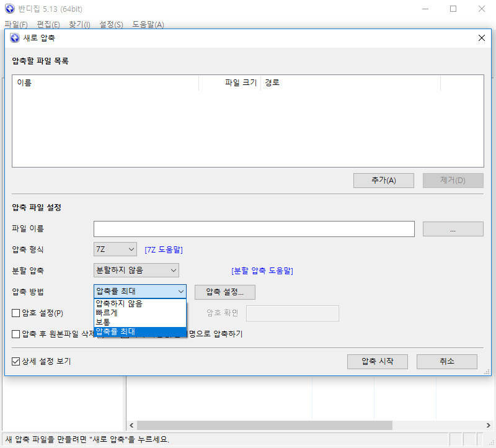Open the 설정(S) menu
This screenshot has height=448, width=496.
111,24
